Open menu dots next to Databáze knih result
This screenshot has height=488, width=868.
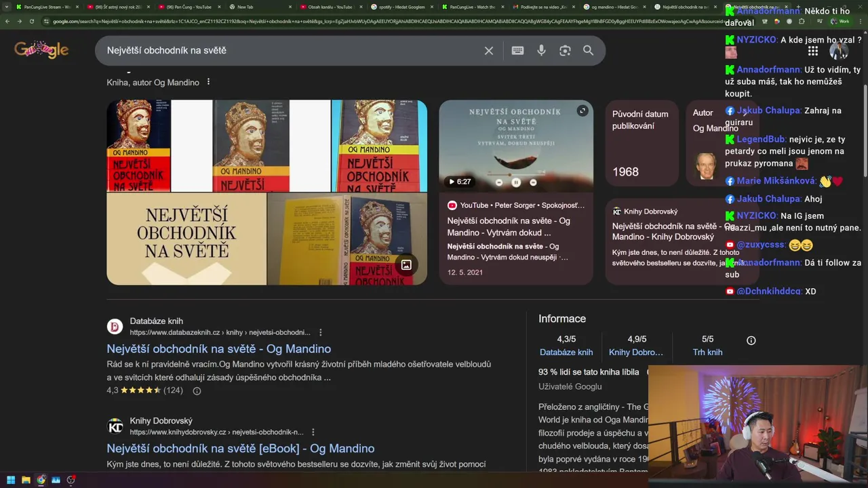click(321, 332)
